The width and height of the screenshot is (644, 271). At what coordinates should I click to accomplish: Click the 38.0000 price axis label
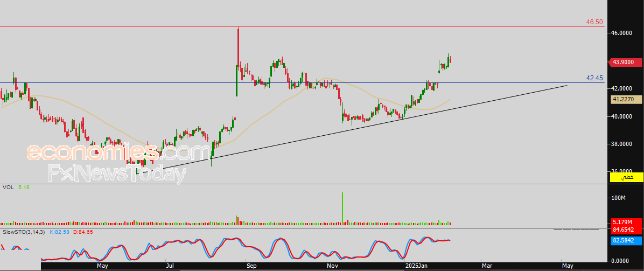(622, 144)
